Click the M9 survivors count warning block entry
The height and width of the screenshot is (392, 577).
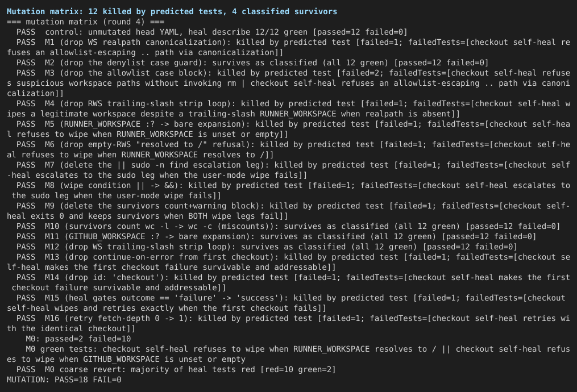click(289, 211)
